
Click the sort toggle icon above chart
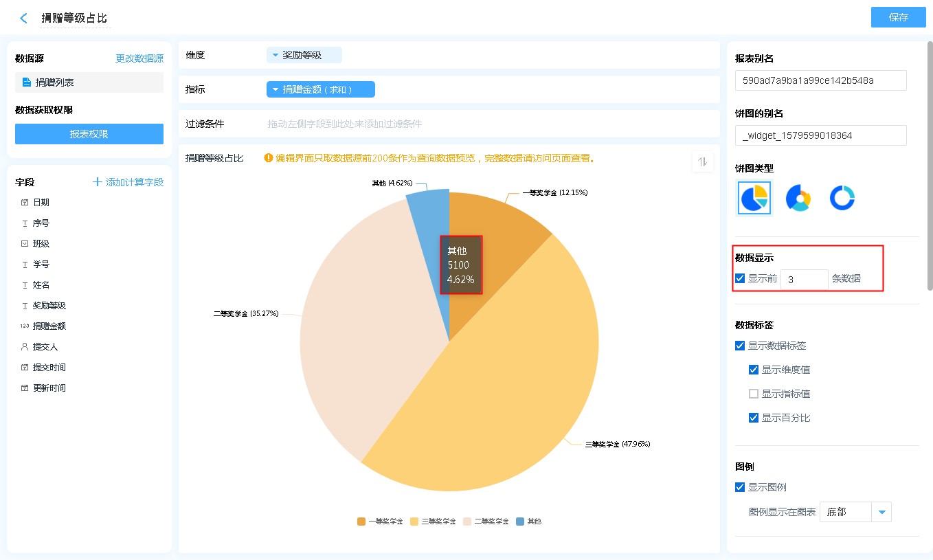click(x=702, y=161)
